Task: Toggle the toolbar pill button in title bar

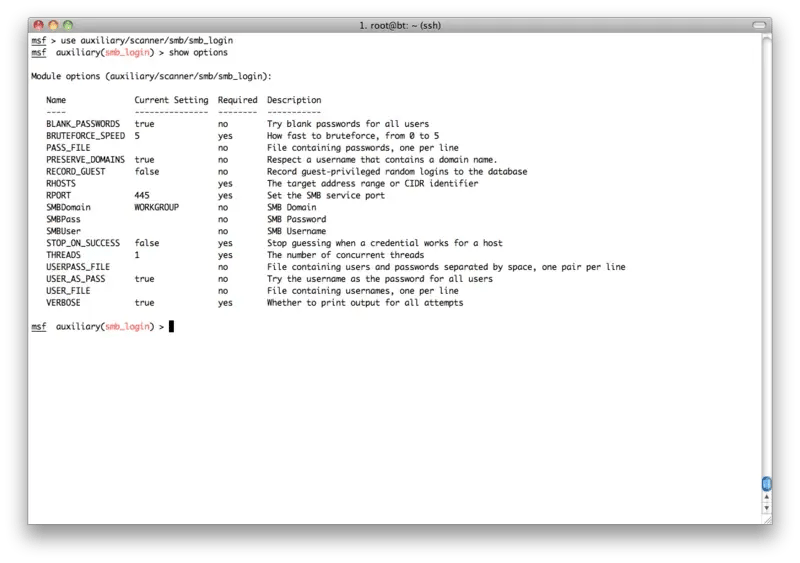Action: click(758, 22)
